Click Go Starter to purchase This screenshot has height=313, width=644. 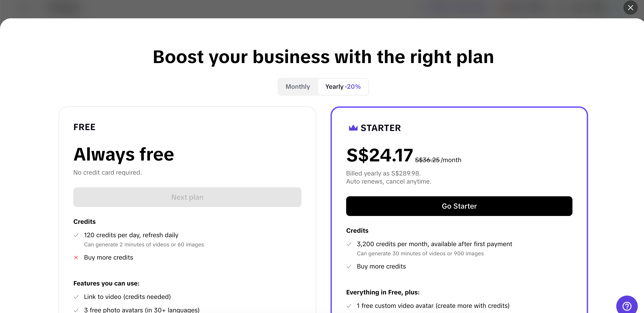point(459,206)
